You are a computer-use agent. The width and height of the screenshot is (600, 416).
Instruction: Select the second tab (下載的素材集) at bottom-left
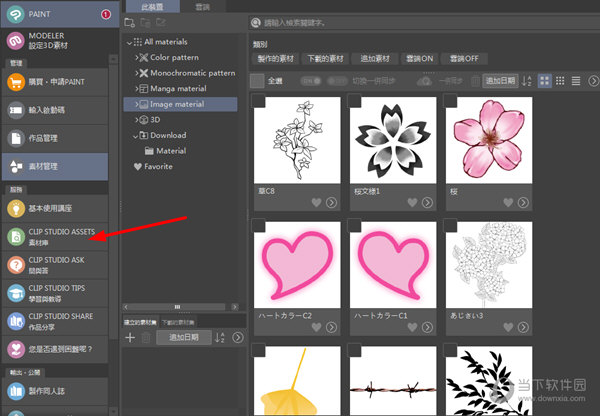pos(178,322)
